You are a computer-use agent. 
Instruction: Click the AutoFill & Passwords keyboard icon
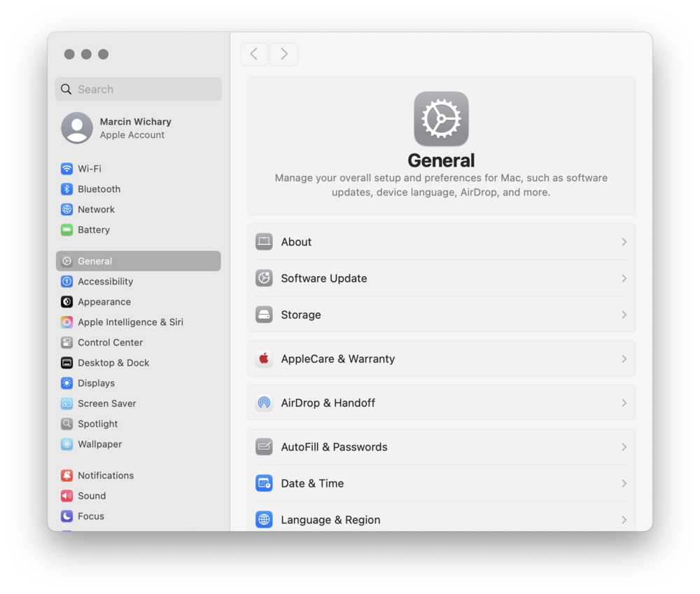coord(264,447)
